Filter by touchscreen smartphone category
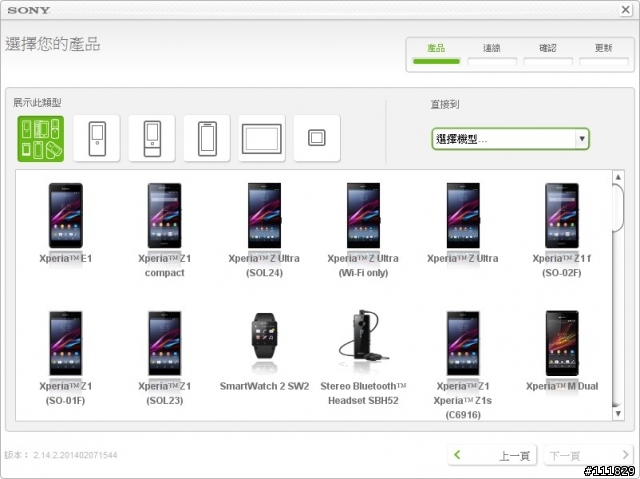The width and height of the screenshot is (640, 479). 207,139
